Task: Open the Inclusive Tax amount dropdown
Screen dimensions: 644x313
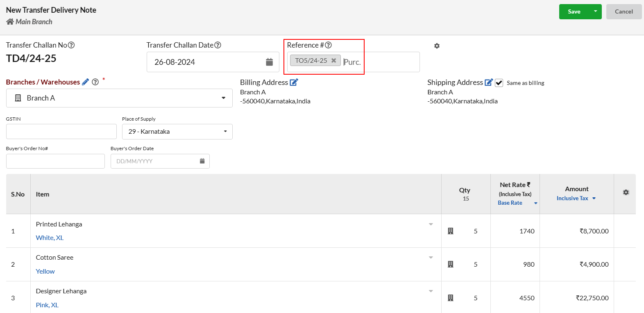Action: coord(576,199)
